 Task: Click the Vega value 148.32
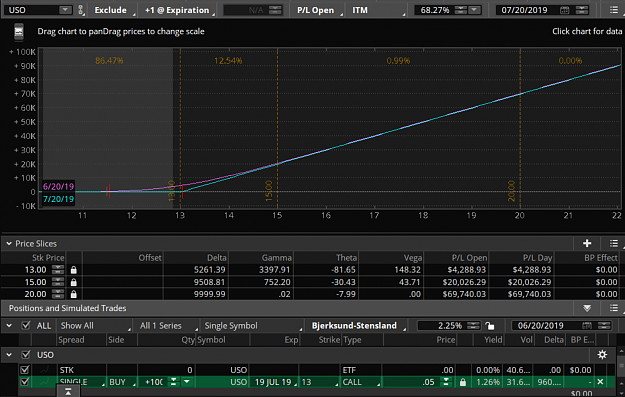point(407,270)
